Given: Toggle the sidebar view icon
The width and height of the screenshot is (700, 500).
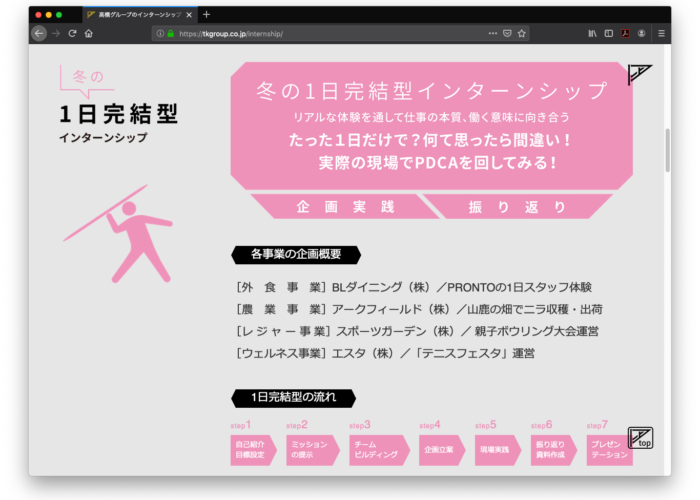Looking at the screenshot, I should [608, 33].
